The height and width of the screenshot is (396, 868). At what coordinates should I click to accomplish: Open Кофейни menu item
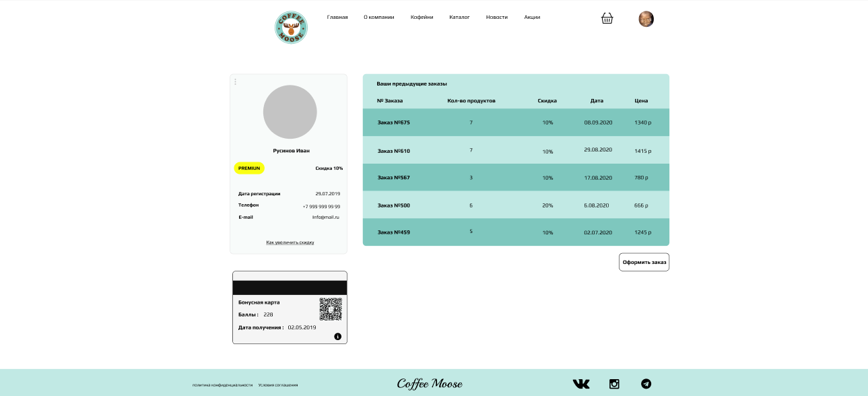tap(422, 17)
